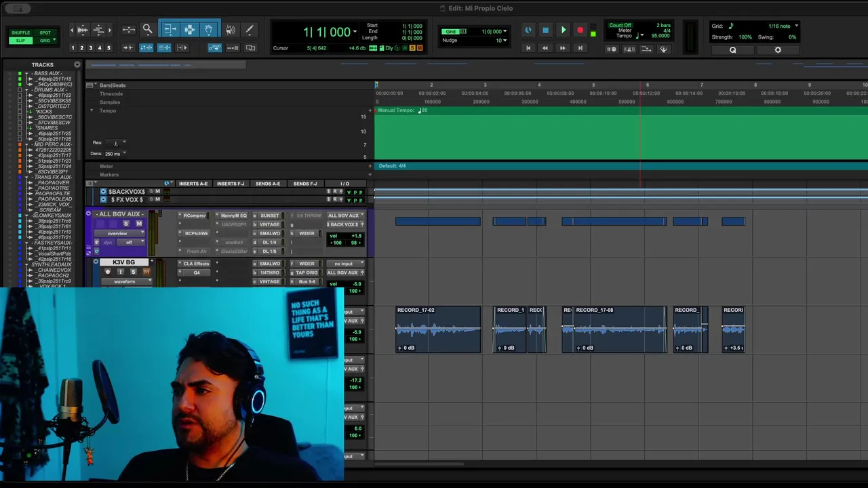Open K3V BG waveform view selector
Viewport: 868px width, 488px height.
pos(127,281)
